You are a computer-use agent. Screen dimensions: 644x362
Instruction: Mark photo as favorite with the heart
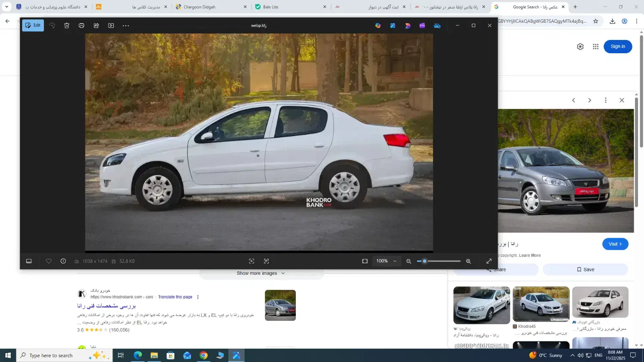pos(49,261)
